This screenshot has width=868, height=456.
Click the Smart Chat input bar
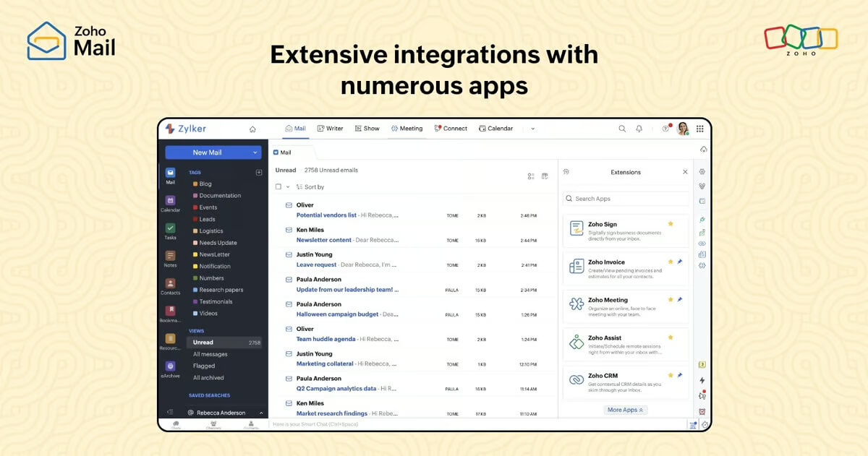pyautogui.click(x=477, y=425)
